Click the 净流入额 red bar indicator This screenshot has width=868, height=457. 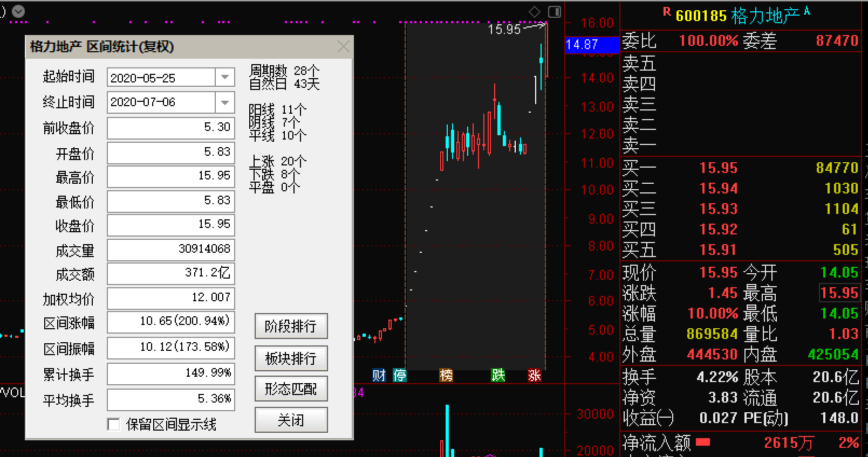click(x=702, y=442)
